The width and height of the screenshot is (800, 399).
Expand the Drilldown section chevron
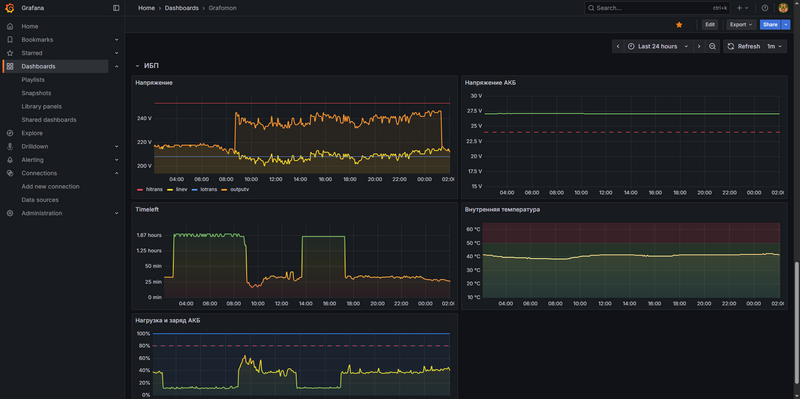point(116,146)
